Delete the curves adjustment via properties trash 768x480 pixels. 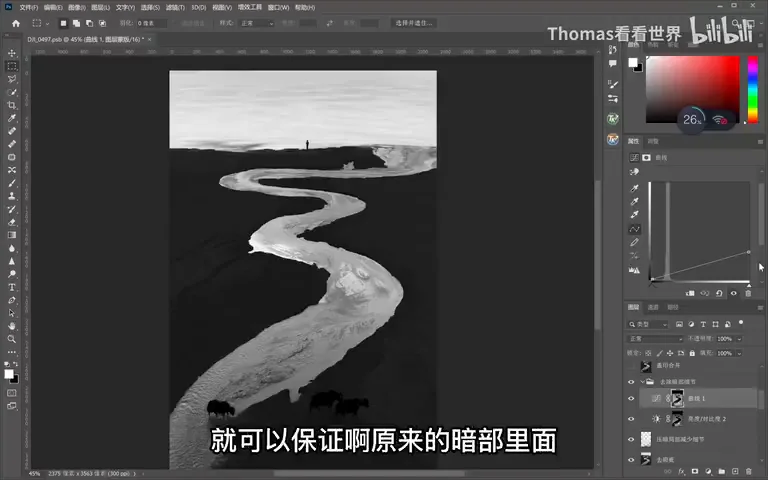748,293
